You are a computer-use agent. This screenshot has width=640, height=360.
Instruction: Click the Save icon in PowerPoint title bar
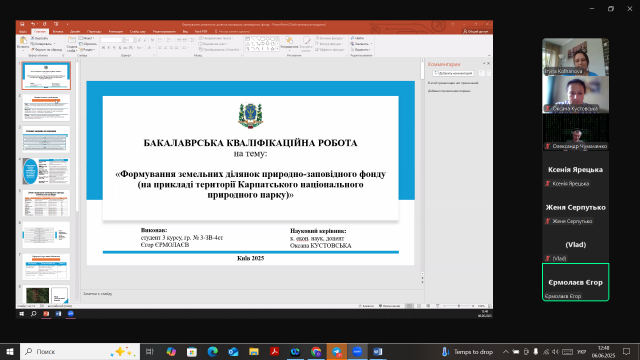(x=22, y=24)
